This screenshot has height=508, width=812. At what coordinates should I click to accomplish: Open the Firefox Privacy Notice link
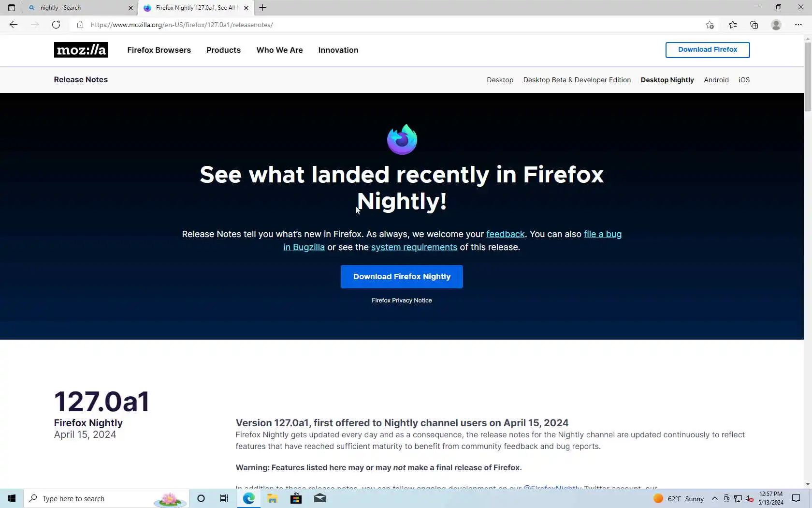click(x=402, y=300)
